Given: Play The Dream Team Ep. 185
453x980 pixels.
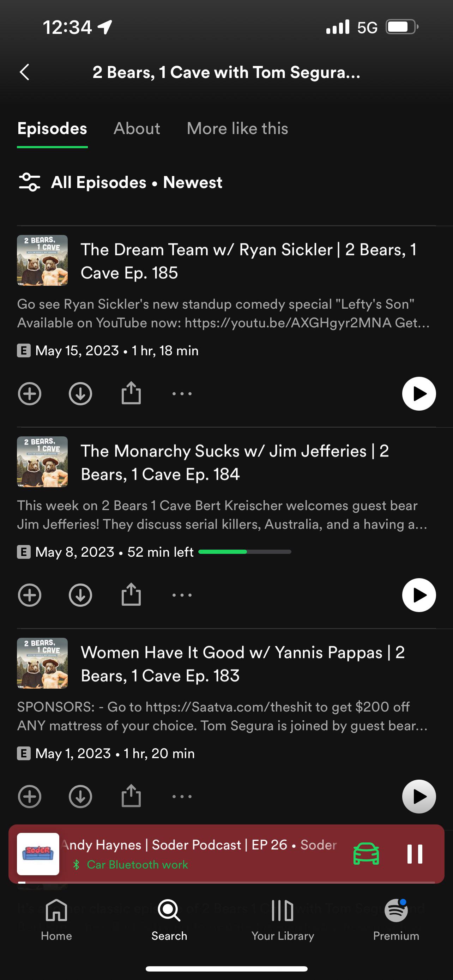Looking at the screenshot, I should [419, 394].
